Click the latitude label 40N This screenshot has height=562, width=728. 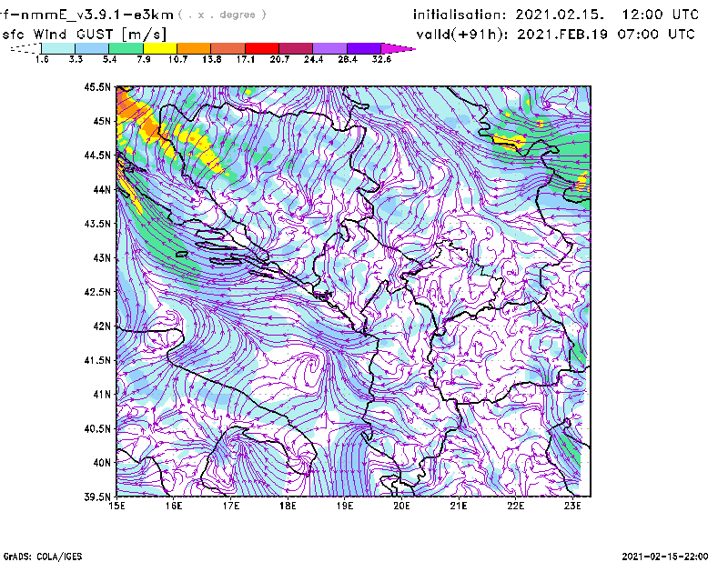[102, 463]
